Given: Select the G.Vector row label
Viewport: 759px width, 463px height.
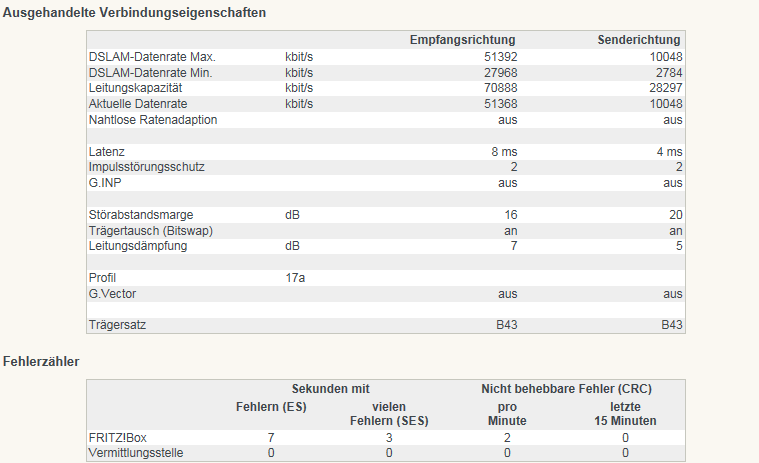Looking at the screenshot, I should point(112,294).
